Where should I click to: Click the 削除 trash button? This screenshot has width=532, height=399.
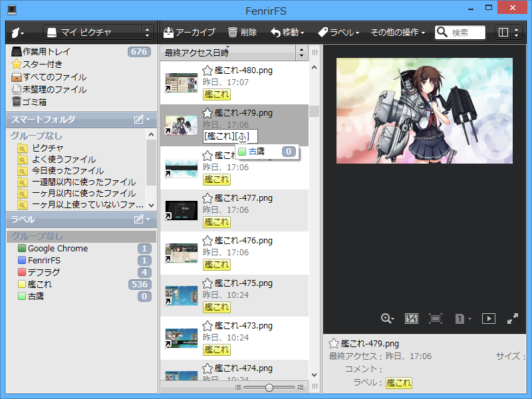point(242,33)
